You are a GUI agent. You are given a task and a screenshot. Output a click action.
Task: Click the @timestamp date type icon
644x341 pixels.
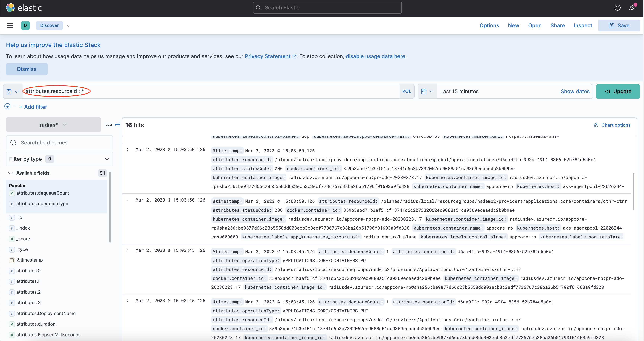pyautogui.click(x=12, y=260)
